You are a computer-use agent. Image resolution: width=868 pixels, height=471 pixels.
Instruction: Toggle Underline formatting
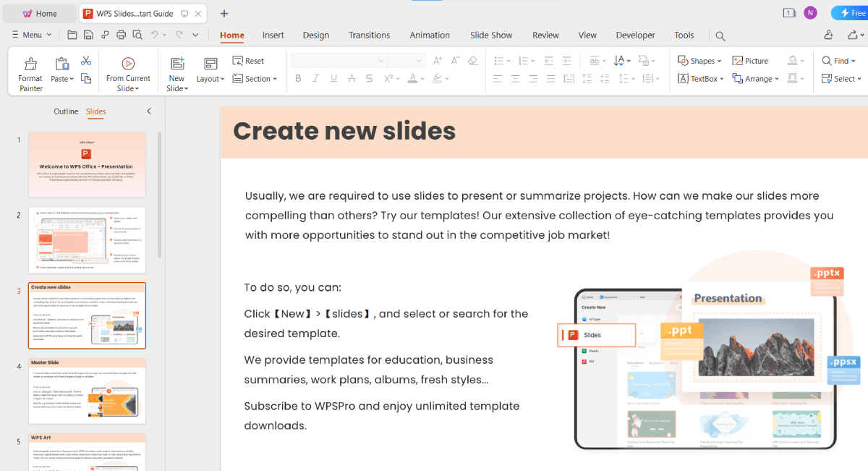click(x=333, y=79)
